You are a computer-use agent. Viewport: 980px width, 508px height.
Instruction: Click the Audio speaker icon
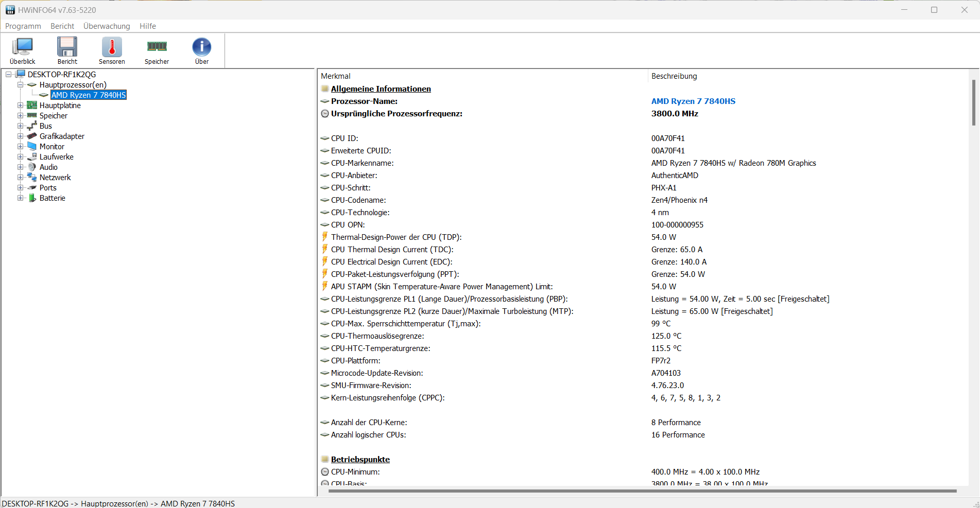pos(32,167)
